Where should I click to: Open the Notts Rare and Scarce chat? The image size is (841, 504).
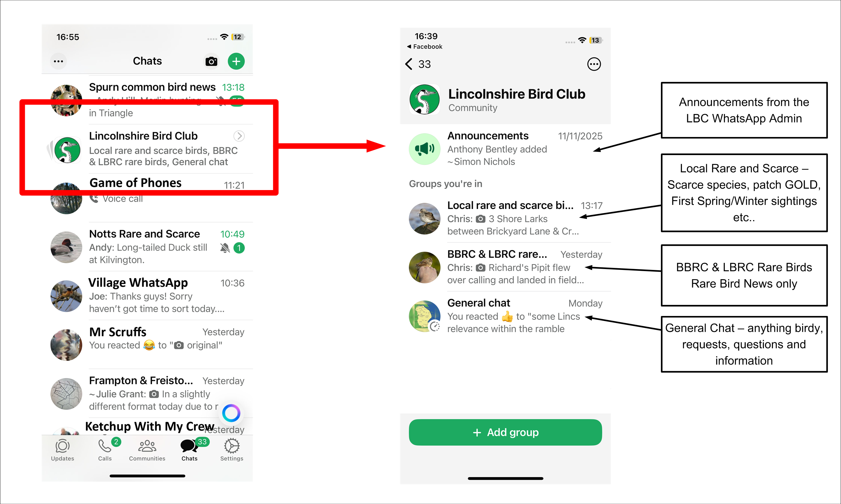point(147,247)
